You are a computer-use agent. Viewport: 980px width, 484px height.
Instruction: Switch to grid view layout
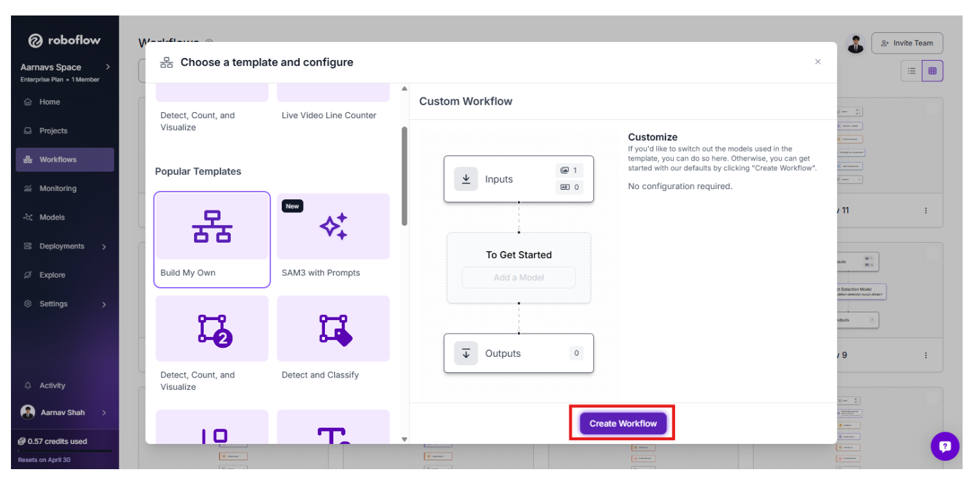[x=932, y=71]
